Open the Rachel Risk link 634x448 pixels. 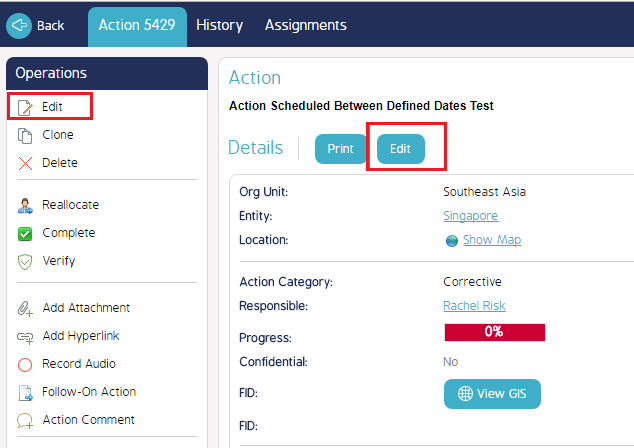[474, 306]
